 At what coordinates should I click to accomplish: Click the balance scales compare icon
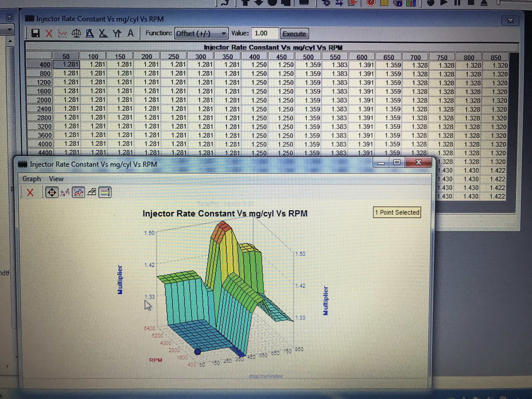pos(76,33)
